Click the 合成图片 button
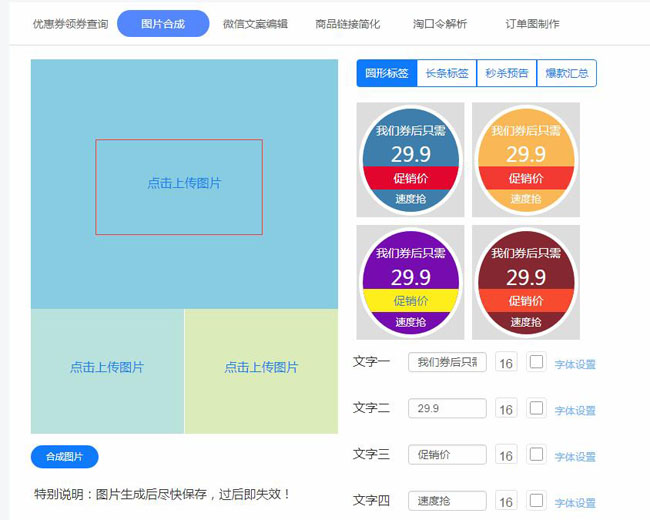 coord(65,457)
